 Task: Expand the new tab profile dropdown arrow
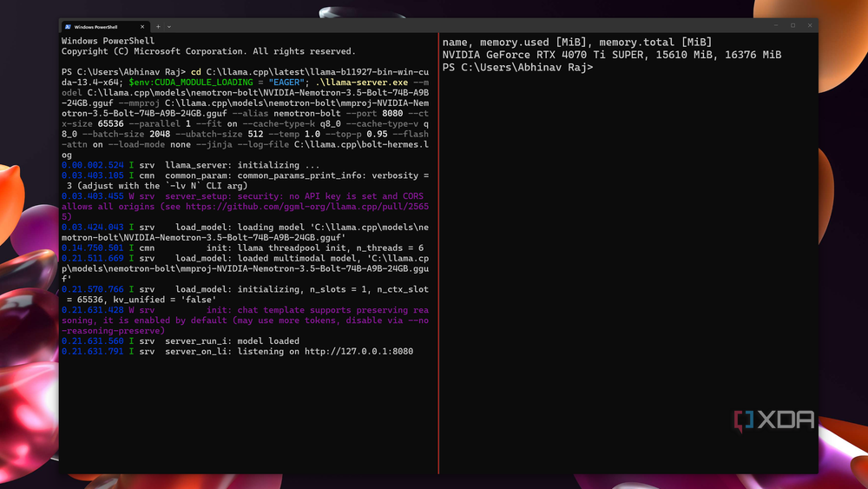click(169, 27)
